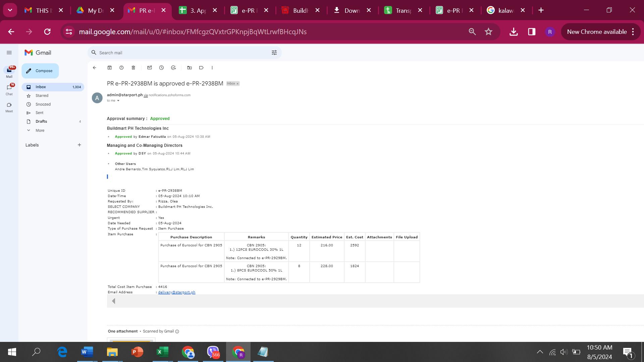This screenshot has height=362, width=644.
Task: Toggle Chrome side panel
Action: click(532, 32)
